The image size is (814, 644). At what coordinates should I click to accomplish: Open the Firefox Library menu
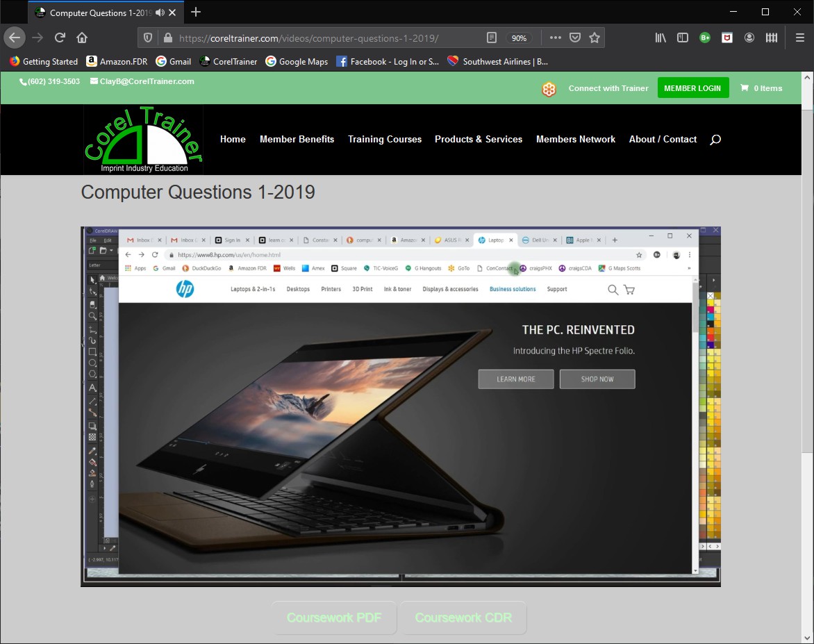(x=661, y=38)
